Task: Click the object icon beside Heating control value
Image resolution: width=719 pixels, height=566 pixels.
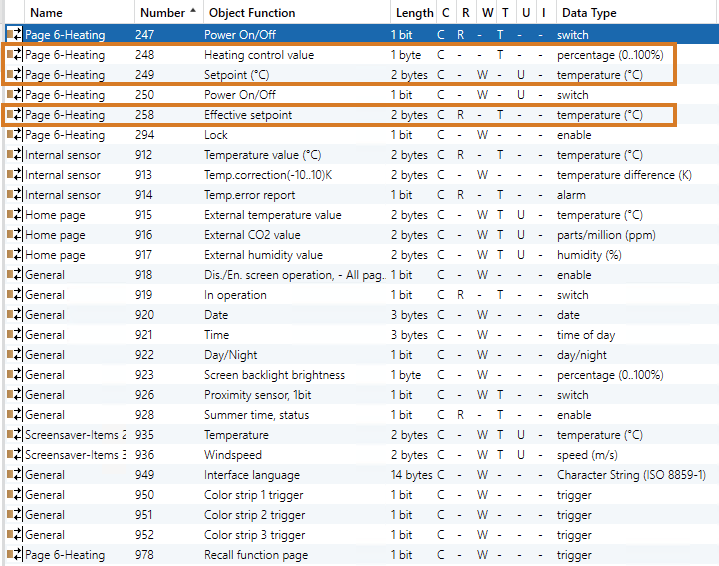Action: [x=14, y=55]
